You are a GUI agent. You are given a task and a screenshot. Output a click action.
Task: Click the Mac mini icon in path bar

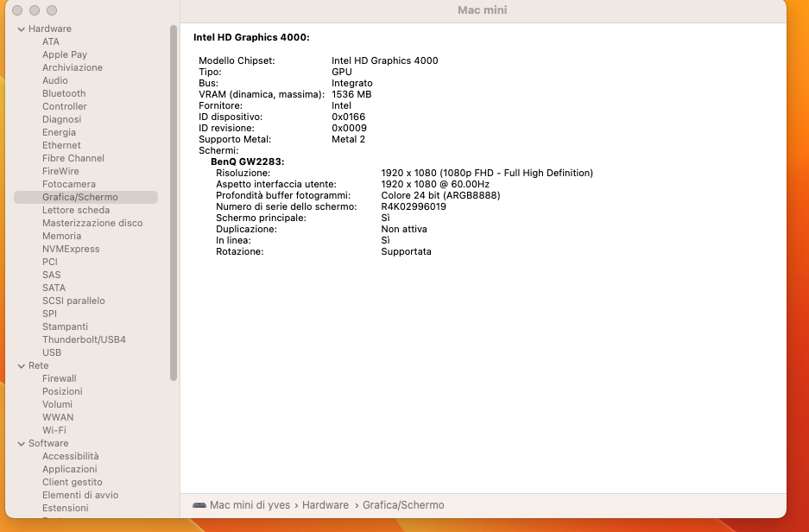coord(199,505)
